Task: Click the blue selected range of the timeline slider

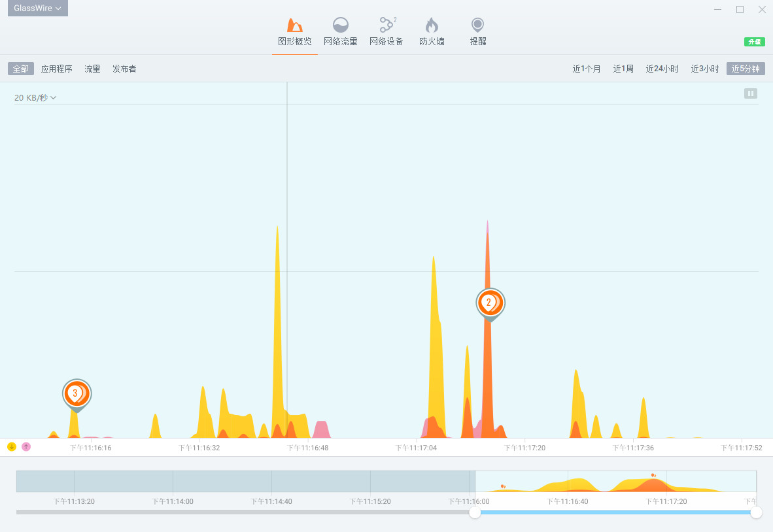Action: click(615, 512)
